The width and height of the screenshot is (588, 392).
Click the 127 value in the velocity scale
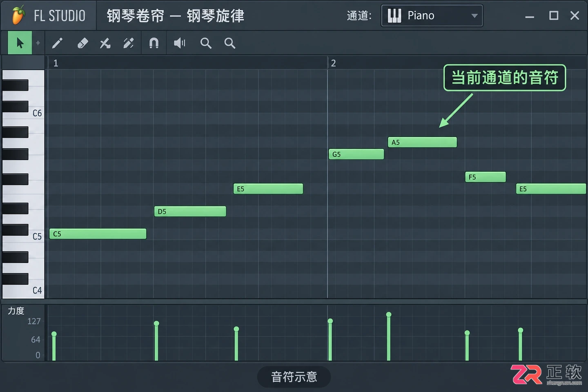(34, 321)
